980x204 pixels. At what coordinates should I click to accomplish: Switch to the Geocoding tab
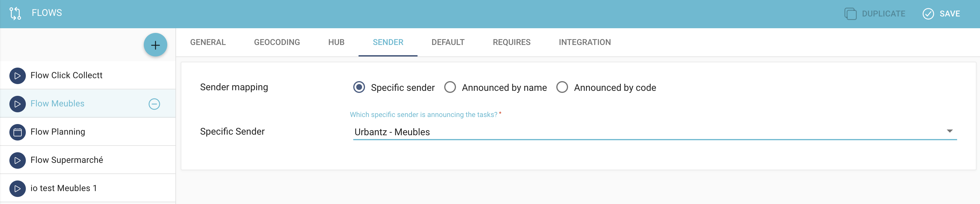tap(277, 42)
